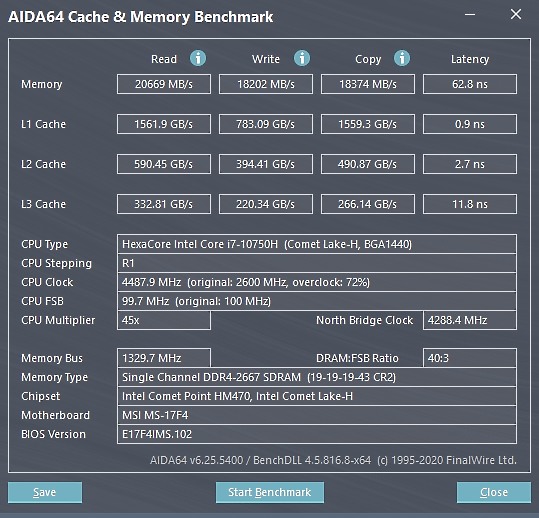Click Memory Bus value 1329.7 MHz
The image size is (539, 518).
(164, 358)
